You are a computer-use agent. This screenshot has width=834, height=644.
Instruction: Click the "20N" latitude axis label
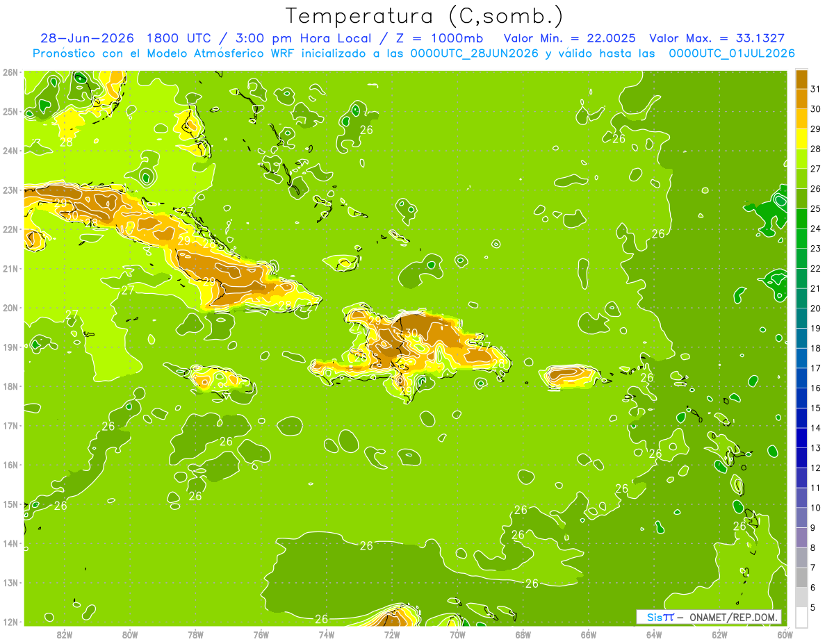coord(10,307)
